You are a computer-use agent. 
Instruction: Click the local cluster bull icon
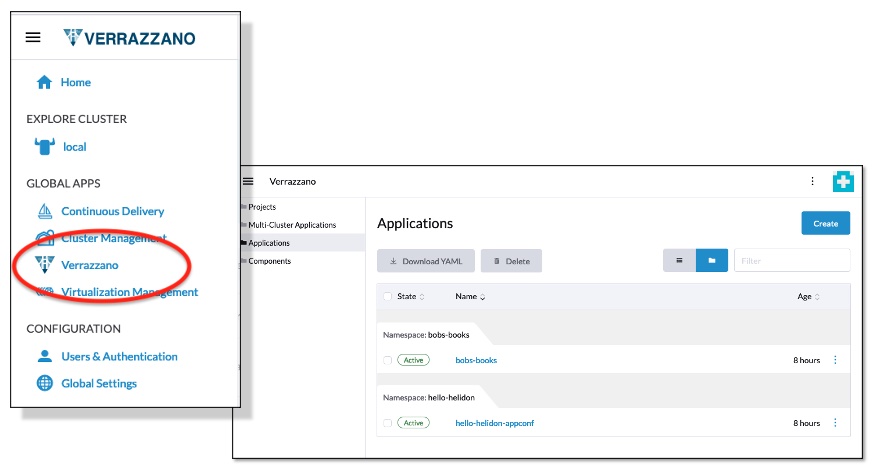point(45,146)
